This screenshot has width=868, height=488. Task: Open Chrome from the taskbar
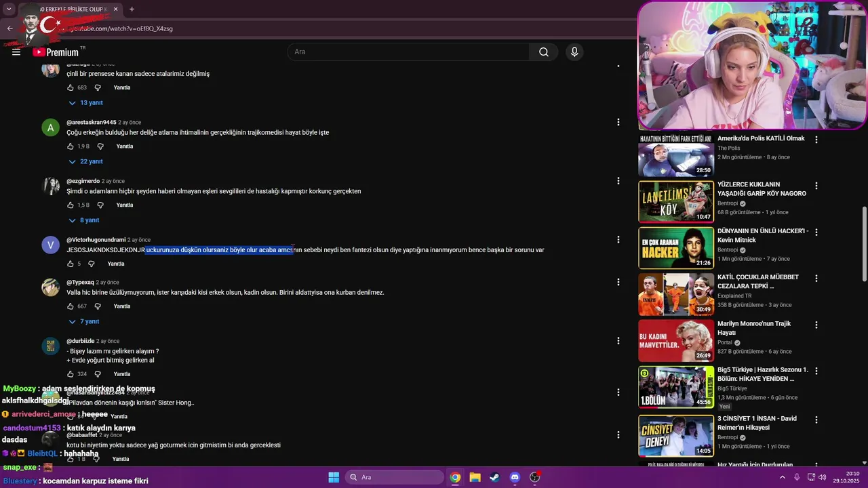pyautogui.click(x=455, y=477)
